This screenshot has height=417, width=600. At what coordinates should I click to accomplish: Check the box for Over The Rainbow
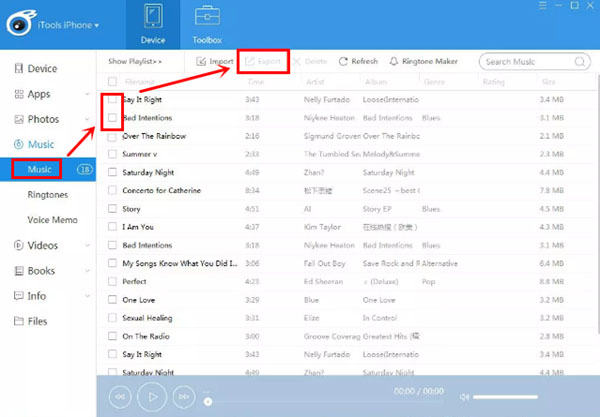tap(113, 136)
